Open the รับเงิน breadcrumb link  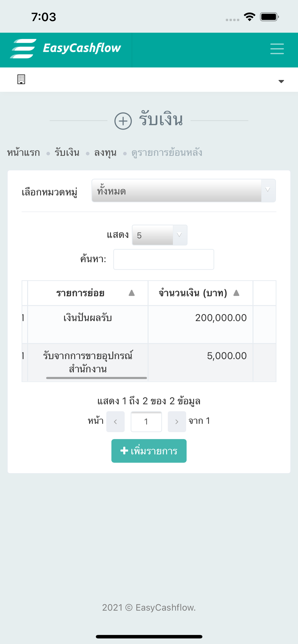[x=67, y=153]
